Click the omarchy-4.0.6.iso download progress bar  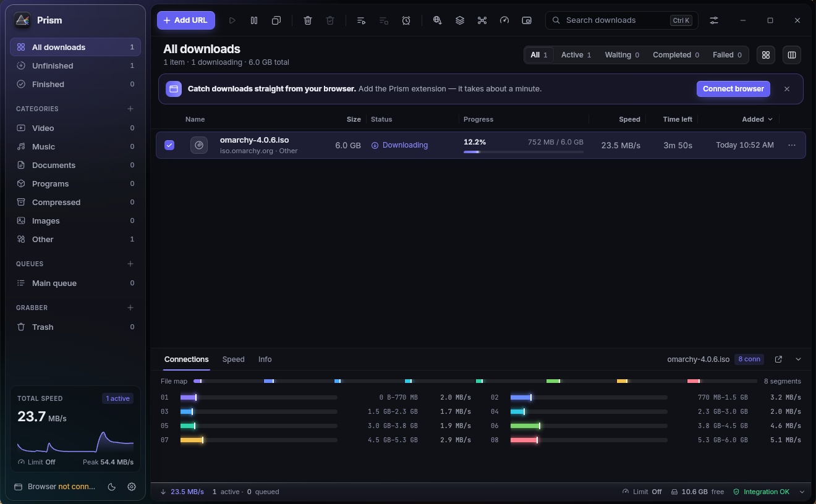pyautogui.click(x=524, y=152)
